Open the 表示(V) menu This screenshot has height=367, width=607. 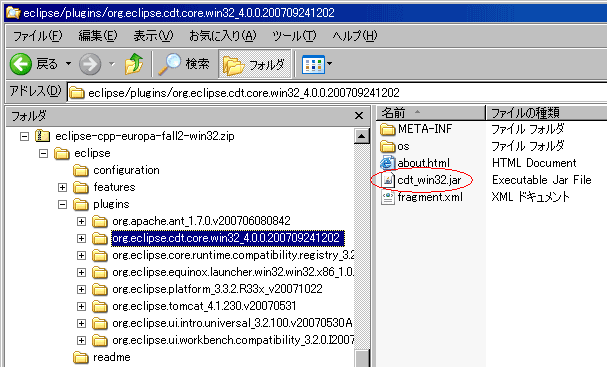pos(153,36)
